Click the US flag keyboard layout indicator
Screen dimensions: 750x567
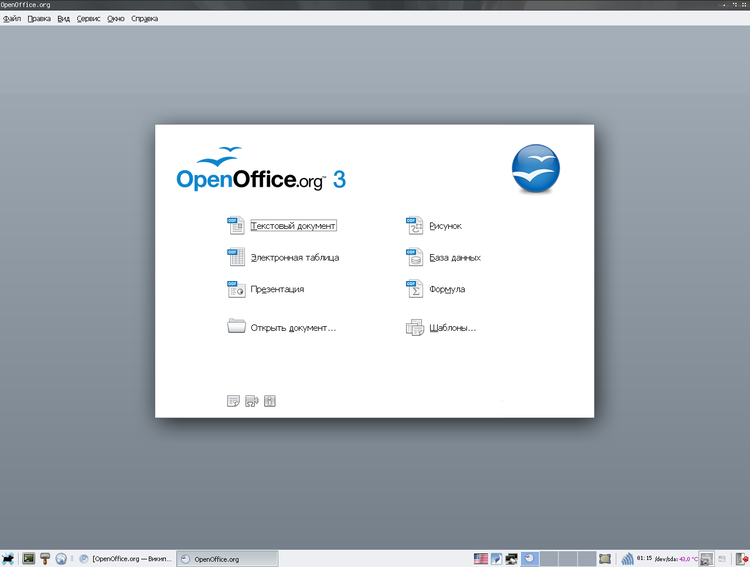tap(481, 558)
